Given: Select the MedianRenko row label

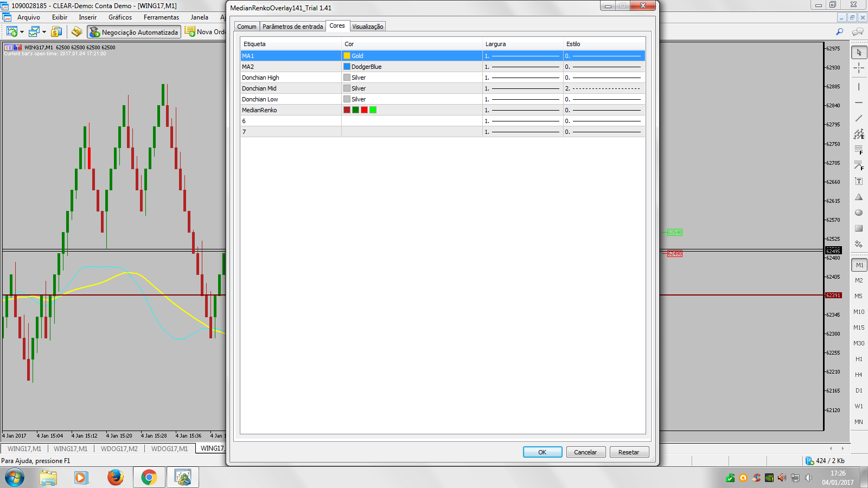Looking at the screenshot, I should click(x=259, y=110).
